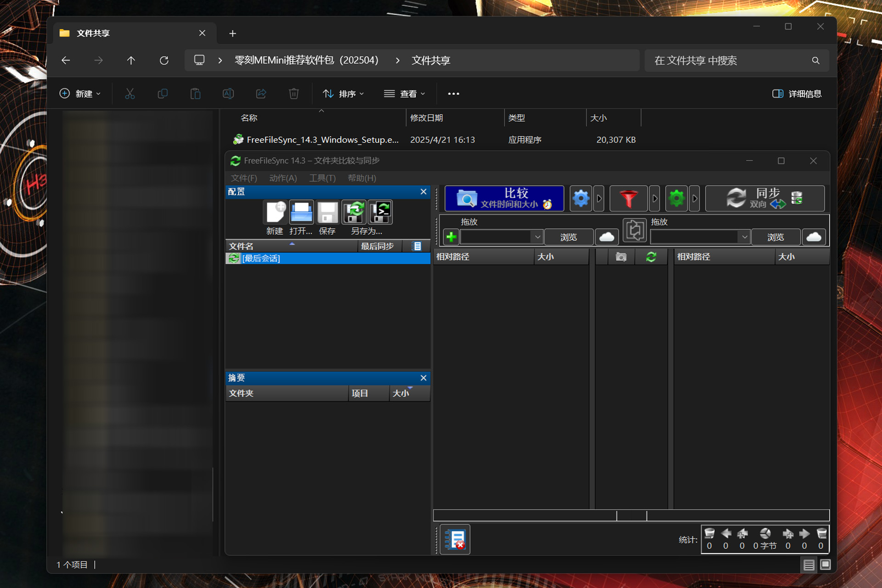
Task: Go back in File Explorer
Action: (66, 60)
